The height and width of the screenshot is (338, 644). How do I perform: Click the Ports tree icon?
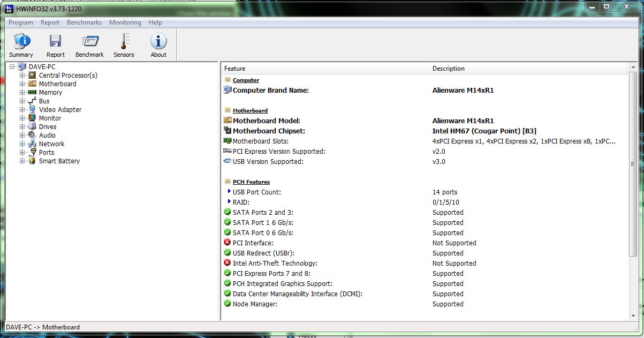[32, 153]
